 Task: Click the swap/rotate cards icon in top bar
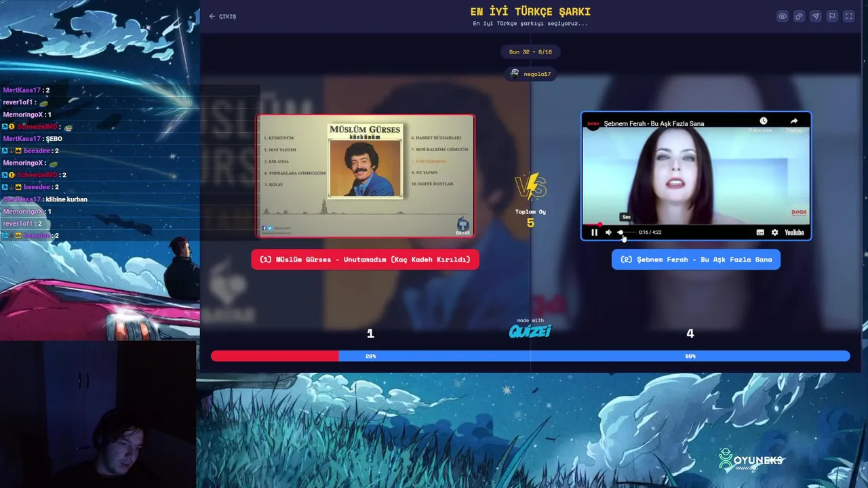(799, 16)
